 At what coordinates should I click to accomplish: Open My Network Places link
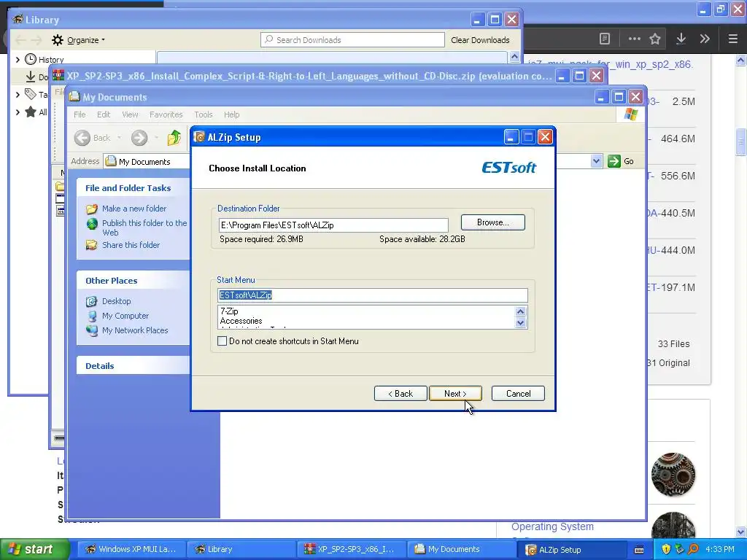coord(135,330)
